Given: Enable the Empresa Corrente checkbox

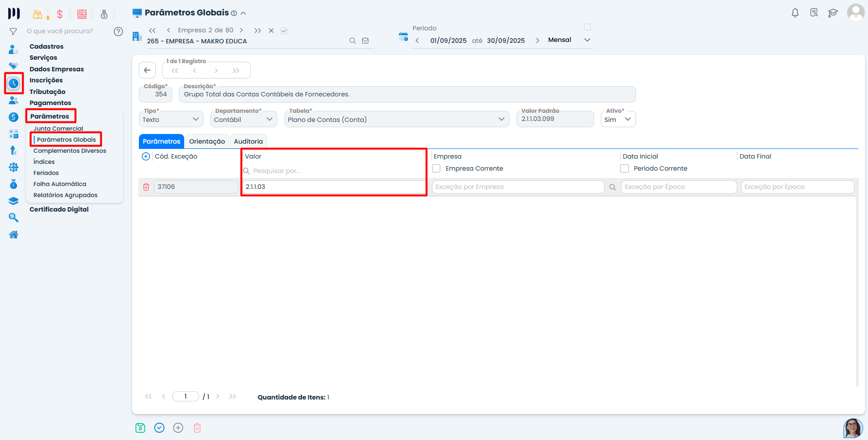Looking at the screenshot, I should click(436, 169).
